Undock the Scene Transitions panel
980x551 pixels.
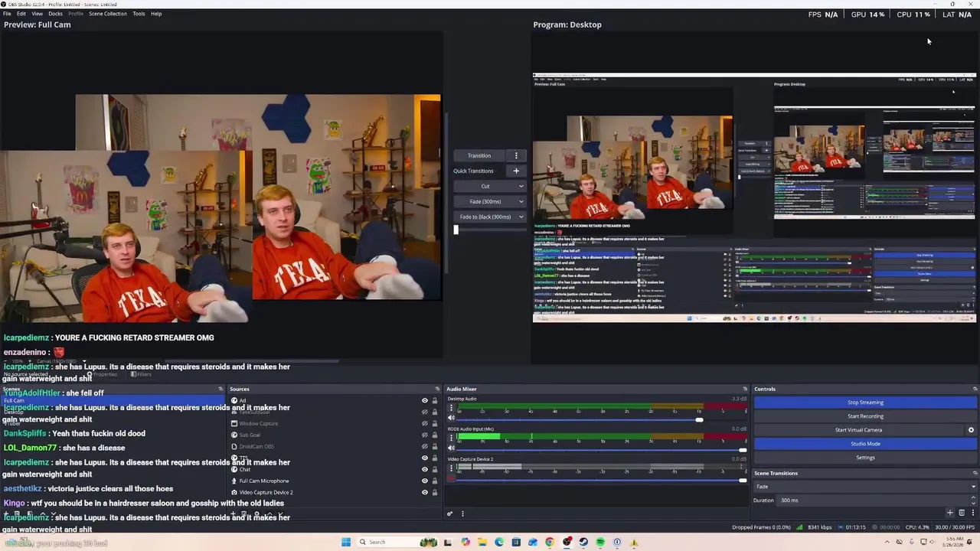(x=975, y=473)
